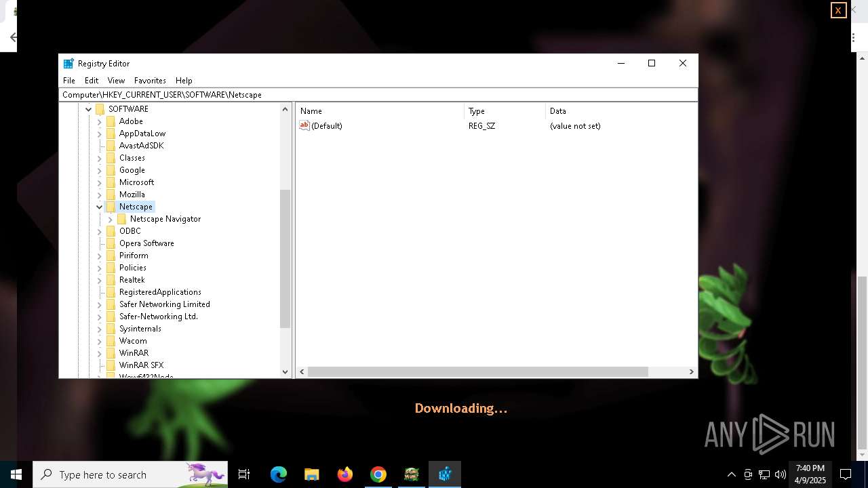Sort values by Type column header
The height and width of the screenshot is (488, 868).
tap(505, 111)
